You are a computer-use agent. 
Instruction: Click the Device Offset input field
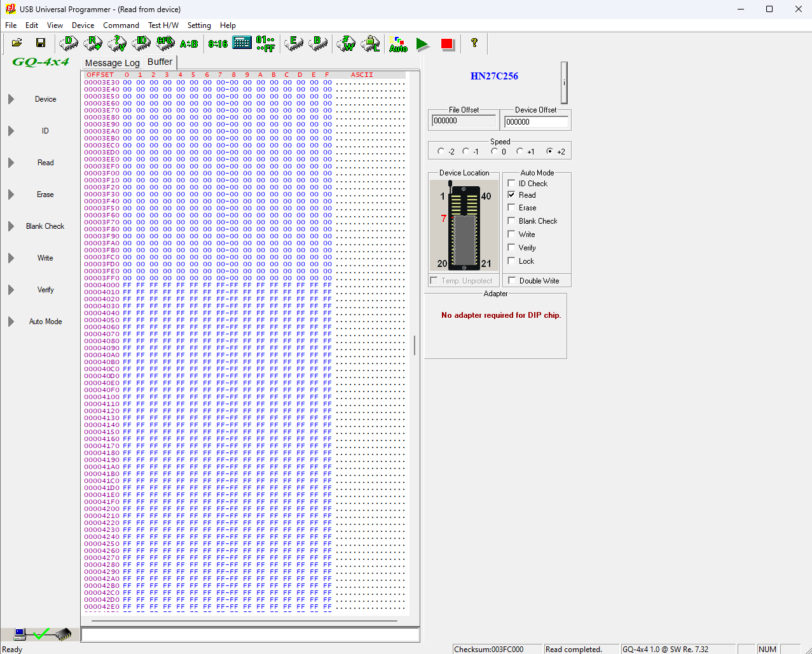536,122
